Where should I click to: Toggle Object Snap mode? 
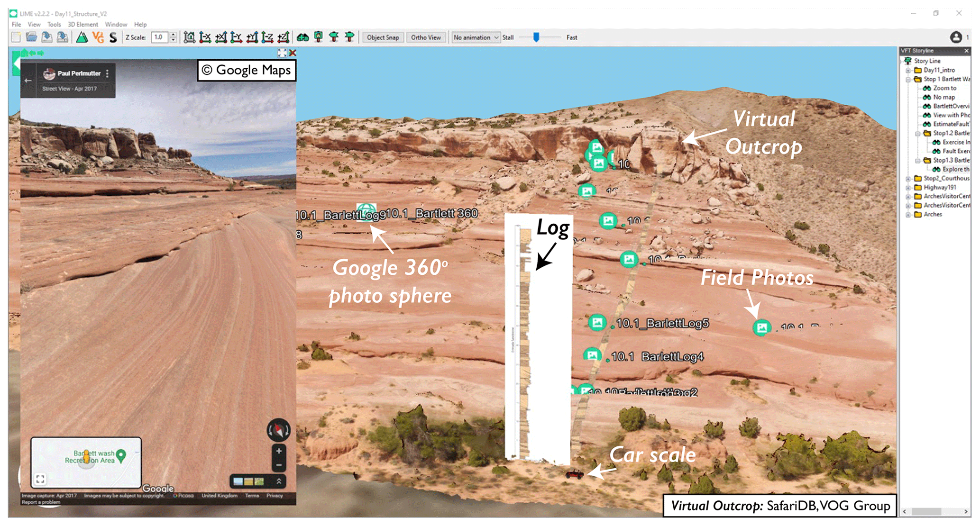pos(383,37)
